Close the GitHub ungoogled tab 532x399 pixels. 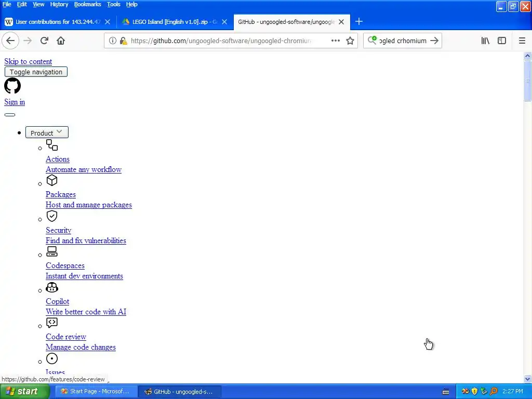(341, 22)
